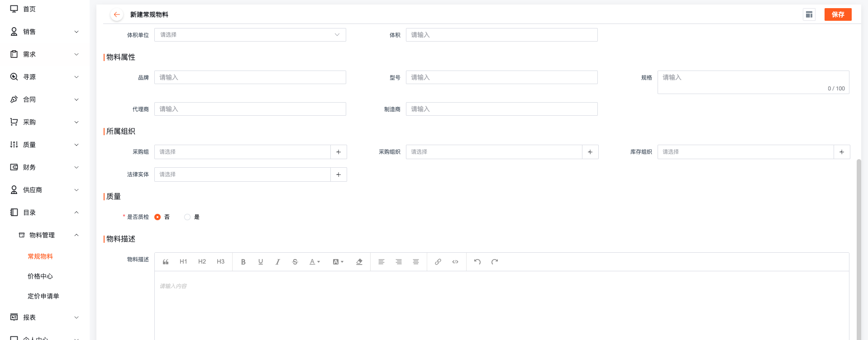Open 常规物料 menu item
This screenshot has height=340, width=868.
tap(40, 256)
